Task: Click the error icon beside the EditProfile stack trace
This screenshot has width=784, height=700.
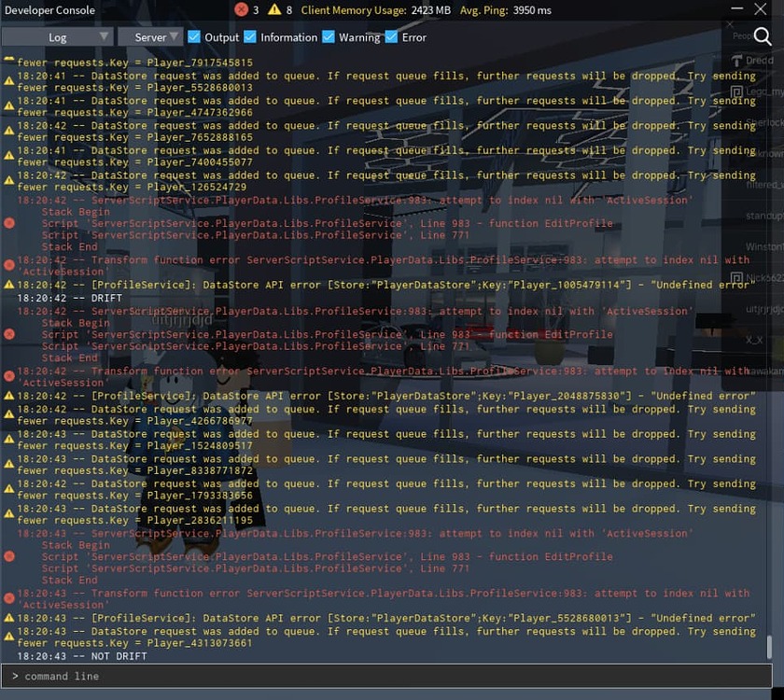Action: click(8, 223)
